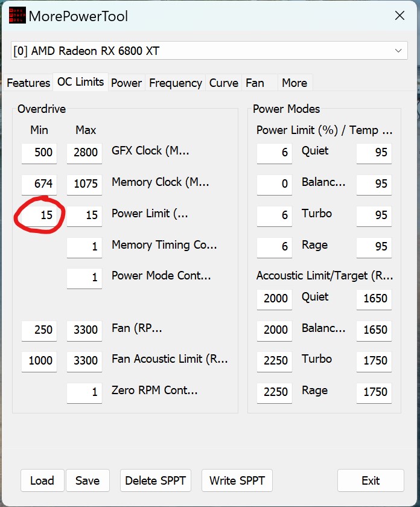Open the AMD Radeon RX 6800 XT dropdown
The height and width of the screenshot is (507, 420).
pyautogui.click(x=209, y=51)
